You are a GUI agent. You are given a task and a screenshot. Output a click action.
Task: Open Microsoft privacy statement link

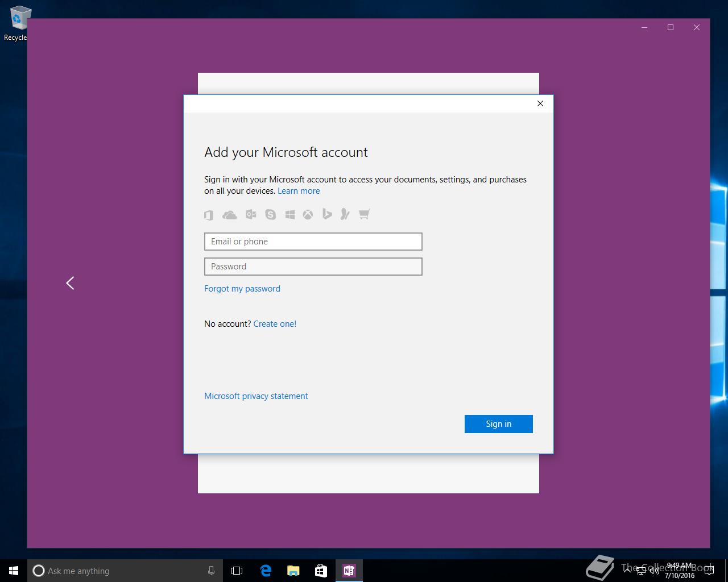coord(256,396)
